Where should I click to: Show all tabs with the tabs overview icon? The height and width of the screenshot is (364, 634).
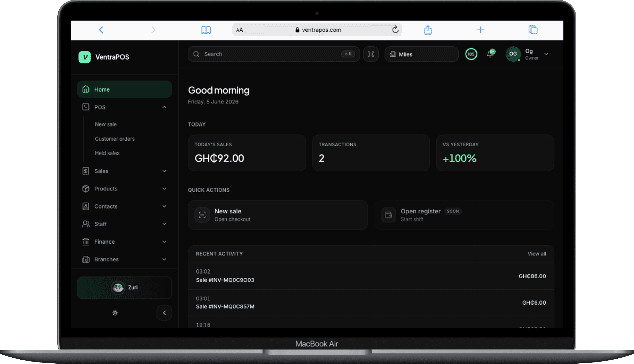(x=533, y=30)
